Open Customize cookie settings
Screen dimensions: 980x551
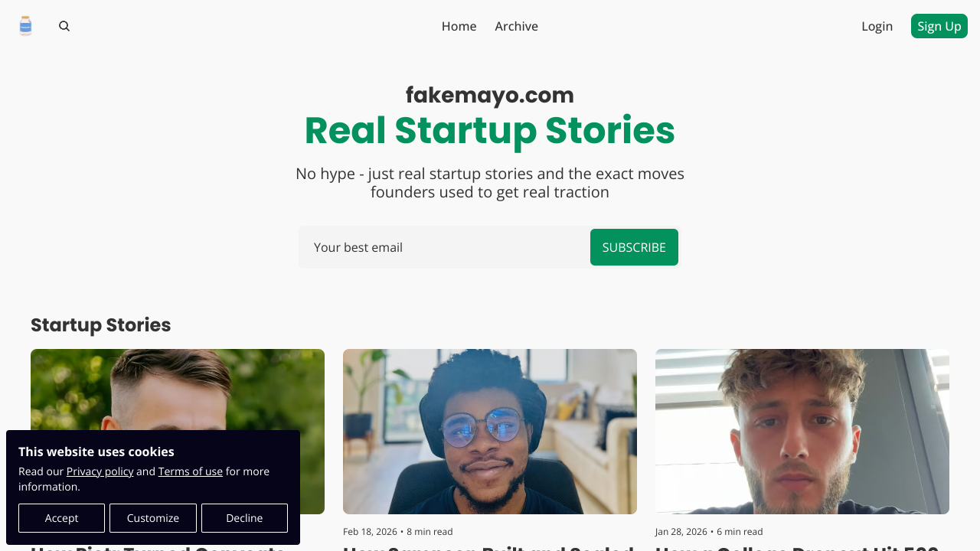153,518
